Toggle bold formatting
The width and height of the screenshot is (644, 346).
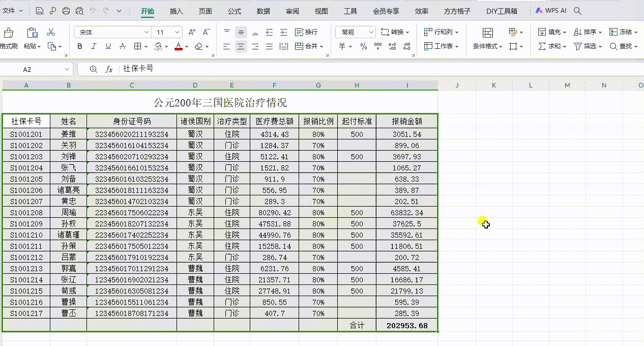pos(80,46)
